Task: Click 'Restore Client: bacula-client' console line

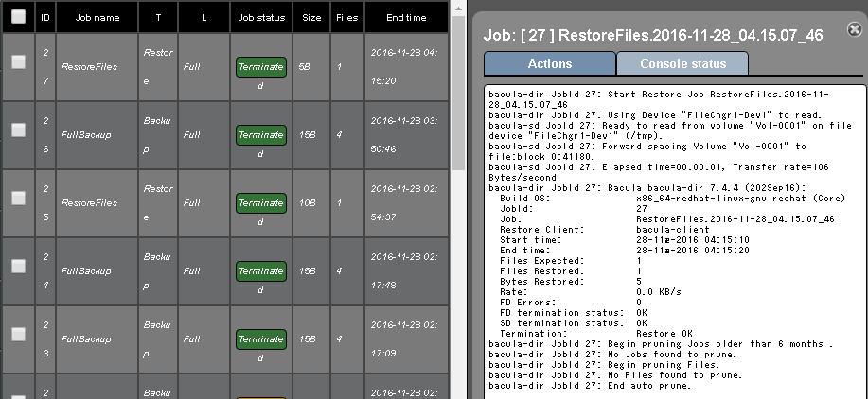Action: [605, 230]
